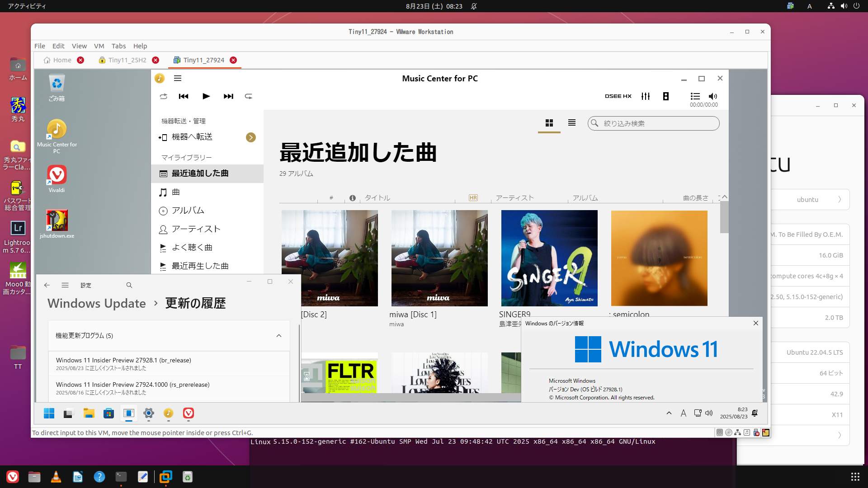Show the play queue list icon
This screenshot has width=868, height=488.
tap(695, 96)
